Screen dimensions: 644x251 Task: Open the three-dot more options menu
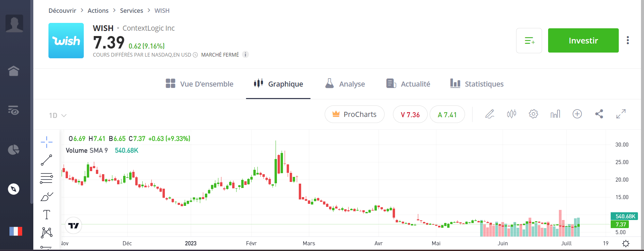click(x=628, y=40)
